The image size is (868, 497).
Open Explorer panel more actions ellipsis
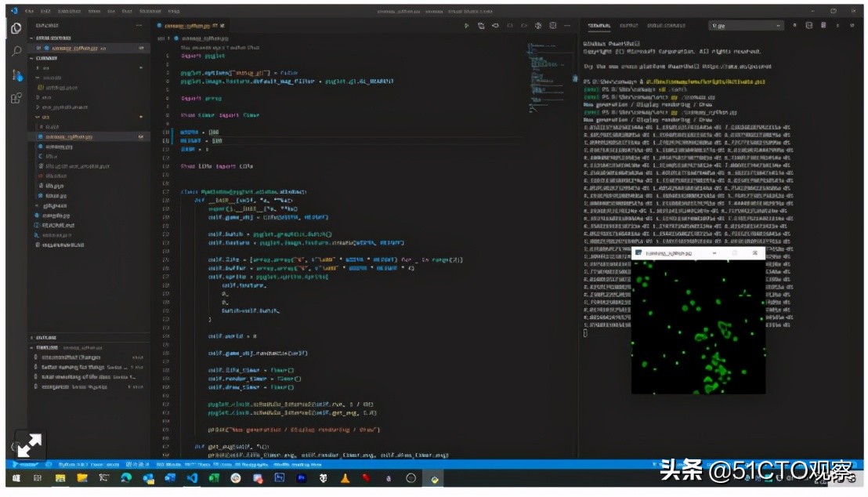tap(139, 26)
